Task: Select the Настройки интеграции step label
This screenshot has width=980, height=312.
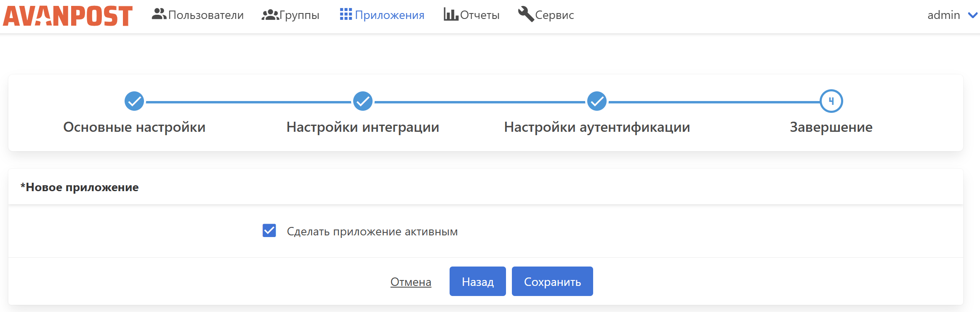Action: 363,127
